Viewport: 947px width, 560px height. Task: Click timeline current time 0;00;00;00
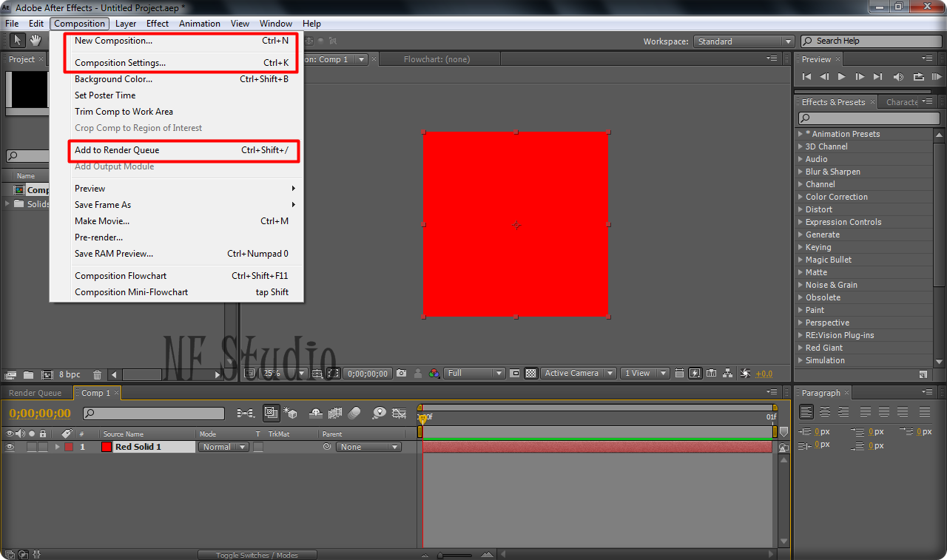(40, 414)
